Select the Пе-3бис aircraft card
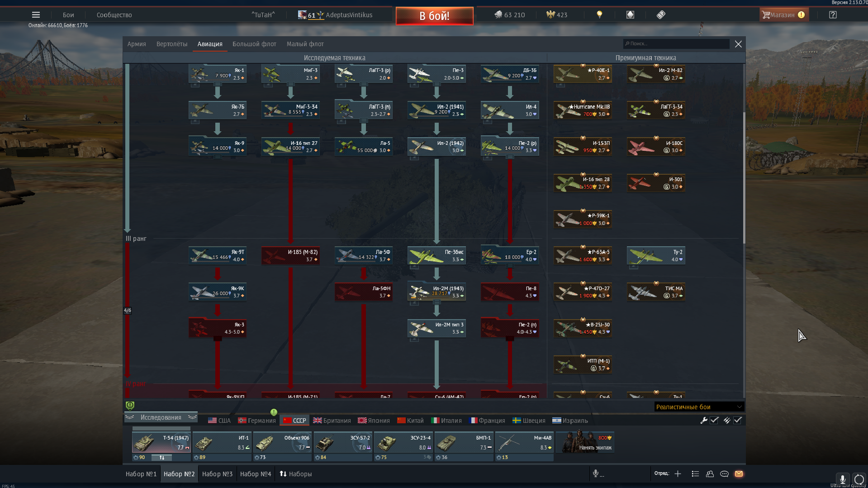This screenshot has width=868, height=488. tap(436, 255)
